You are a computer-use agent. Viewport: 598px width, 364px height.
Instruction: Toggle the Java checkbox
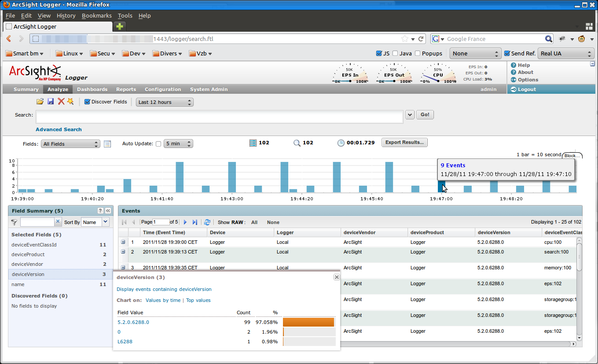click(x=395, y=53)
